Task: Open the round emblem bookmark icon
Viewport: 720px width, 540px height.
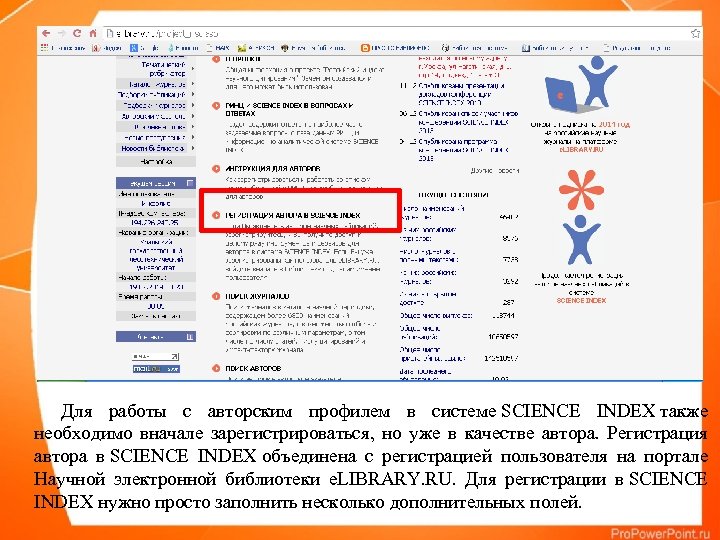Action: coord(285,47)
